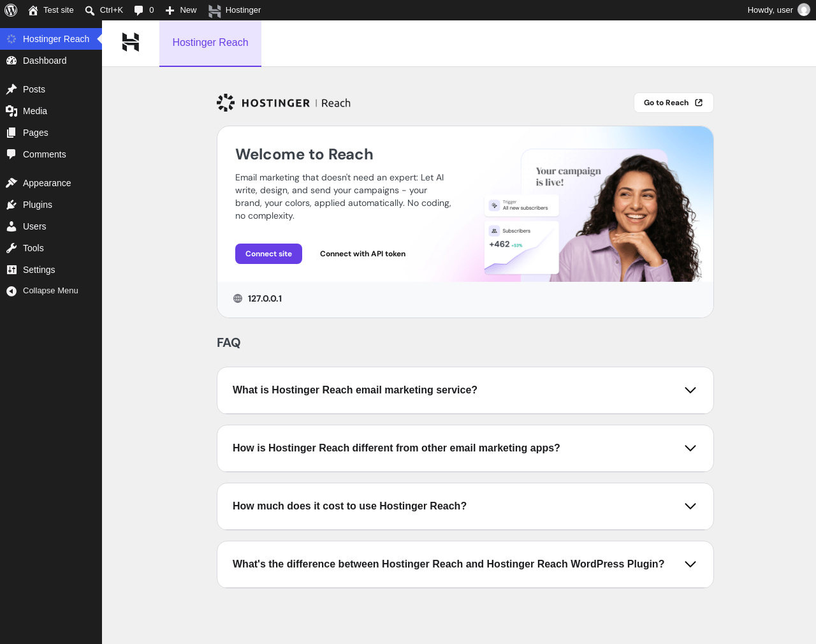This screenshot has width=816, height=644.
Task: Click the Hostinger logo in admin bar
Action: (215, 10)
